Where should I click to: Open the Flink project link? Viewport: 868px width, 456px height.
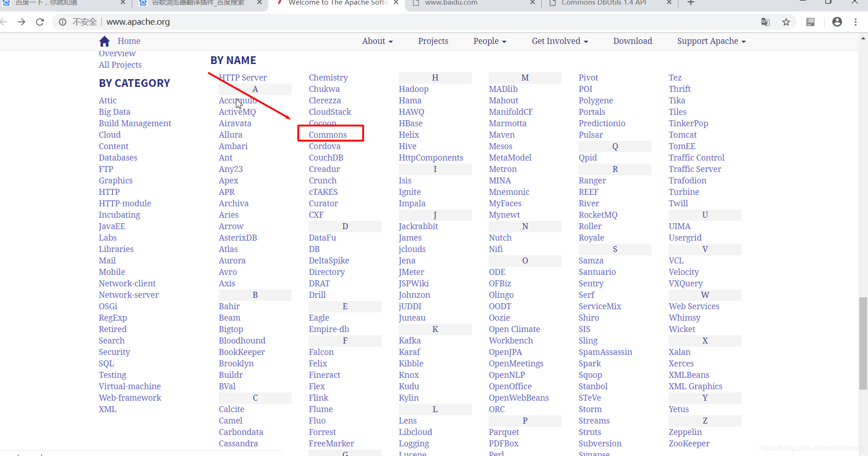[319, 398]
